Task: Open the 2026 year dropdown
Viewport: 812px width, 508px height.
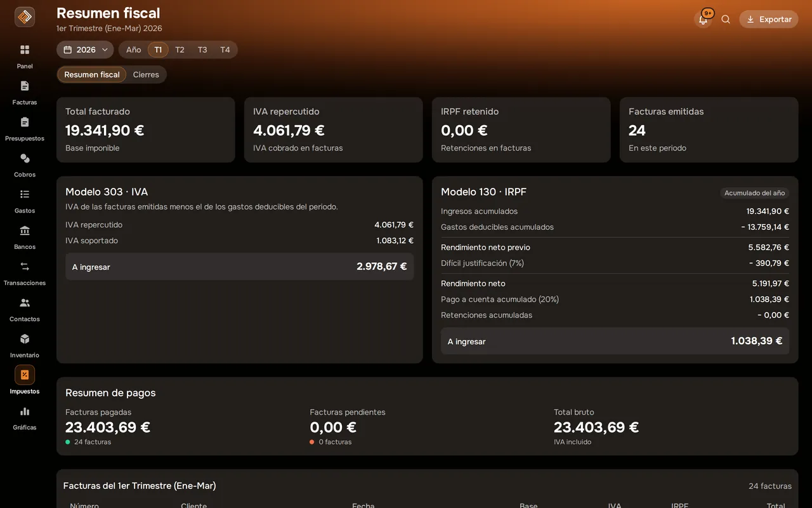Action: tap(85, 50)
